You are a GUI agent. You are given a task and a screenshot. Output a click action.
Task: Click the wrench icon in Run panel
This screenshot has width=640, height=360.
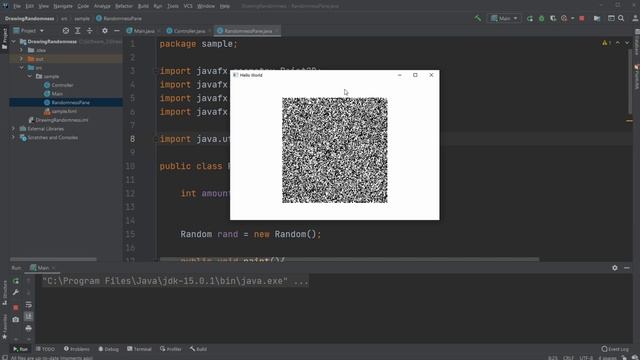[x=16, y=293]
